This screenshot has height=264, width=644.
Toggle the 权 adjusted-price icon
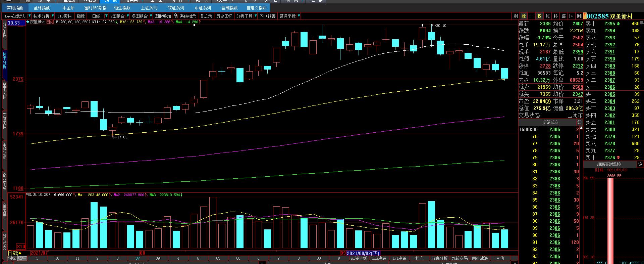click(540, 16)
